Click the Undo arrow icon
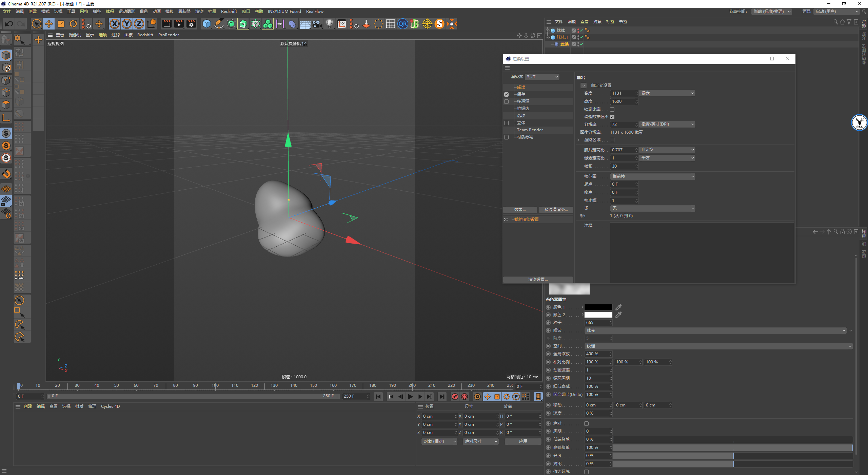This screenshot has height=475, width=868. point(9,24)
